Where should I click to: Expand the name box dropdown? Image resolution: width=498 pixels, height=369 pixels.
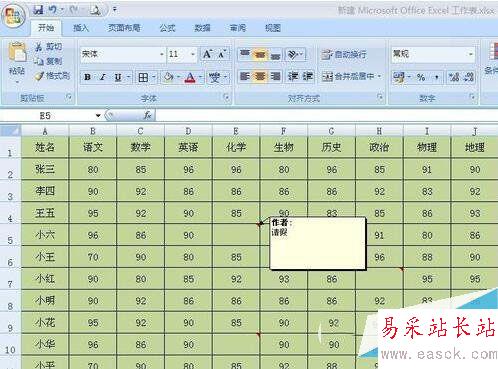[x=98, y=116]
